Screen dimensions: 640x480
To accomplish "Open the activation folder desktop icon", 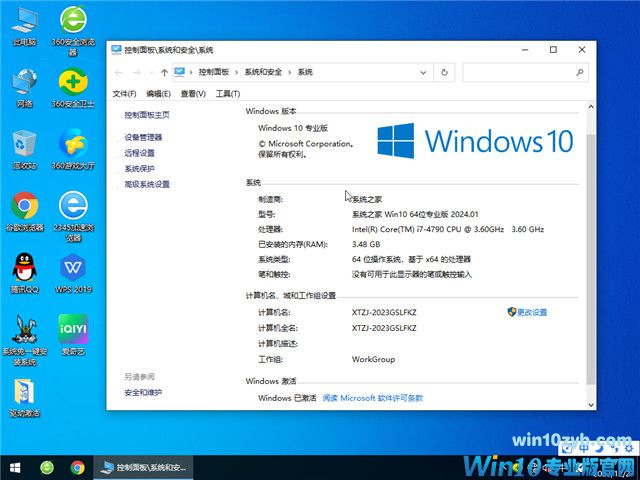I will pyautogui.click(x=24, y=398).
